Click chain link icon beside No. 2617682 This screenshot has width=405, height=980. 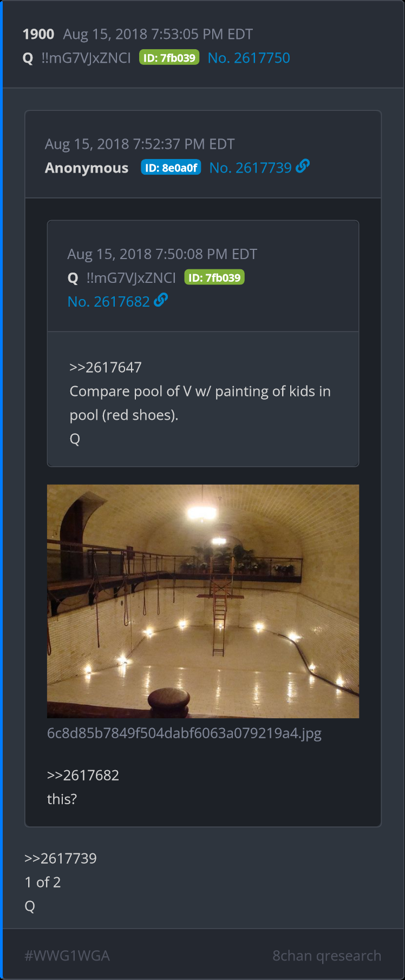161,300
